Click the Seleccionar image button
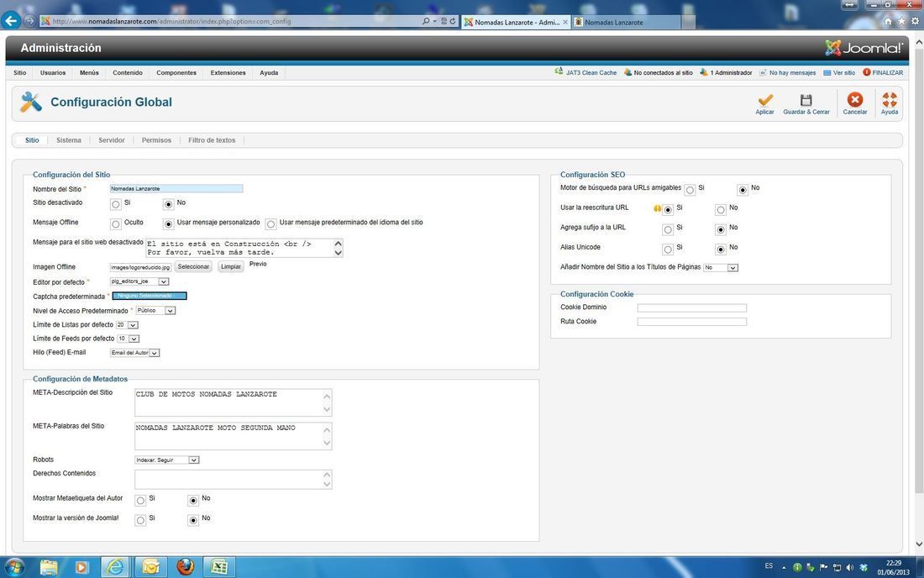Viewport: 924px width, 578px height. coord(193,267)
